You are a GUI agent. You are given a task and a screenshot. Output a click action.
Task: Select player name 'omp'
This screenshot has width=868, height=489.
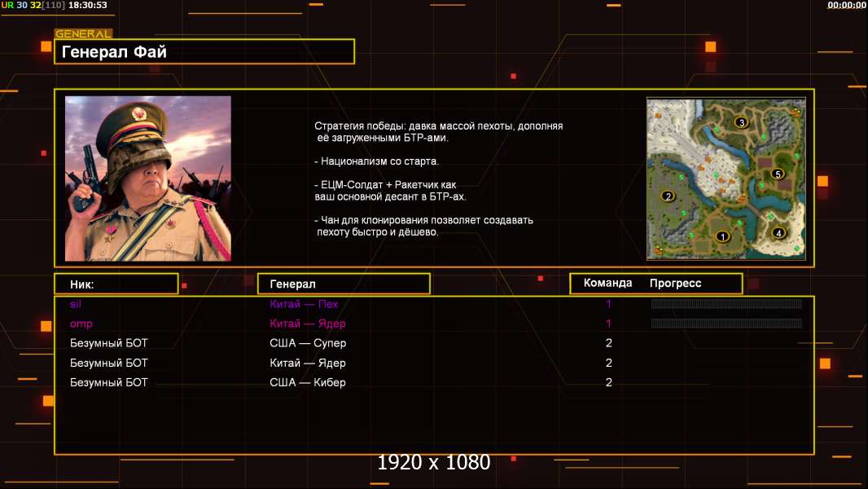pos(81,324)
